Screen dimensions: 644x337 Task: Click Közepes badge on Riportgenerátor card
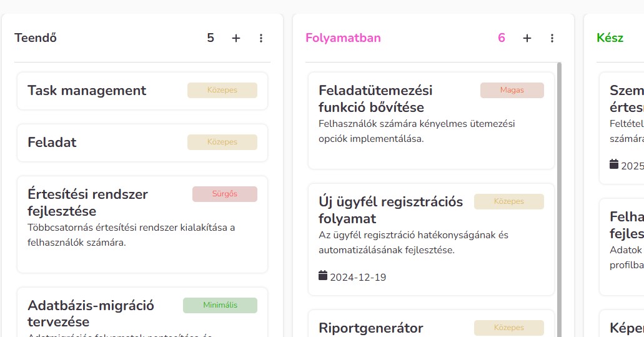point(508,328)
